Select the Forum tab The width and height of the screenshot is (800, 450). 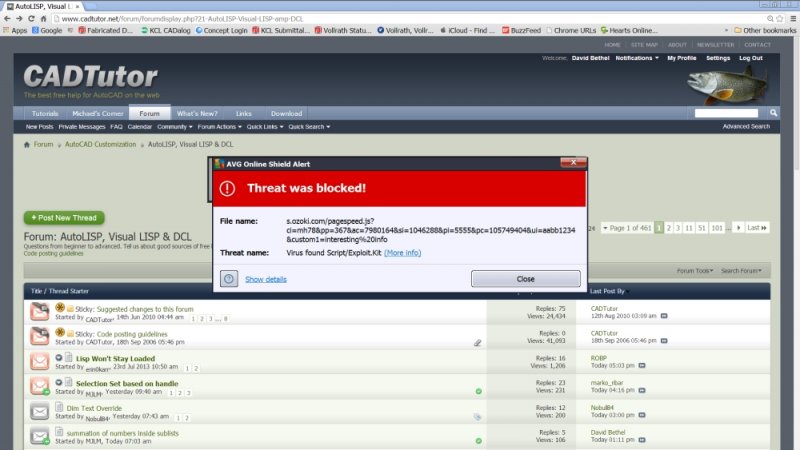coord(149,113)
